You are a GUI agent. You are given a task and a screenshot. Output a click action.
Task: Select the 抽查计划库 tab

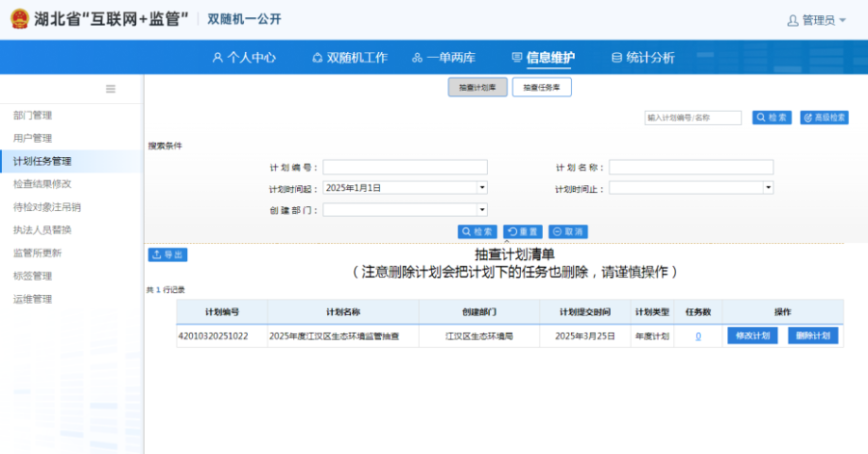[x=477, y=88]
